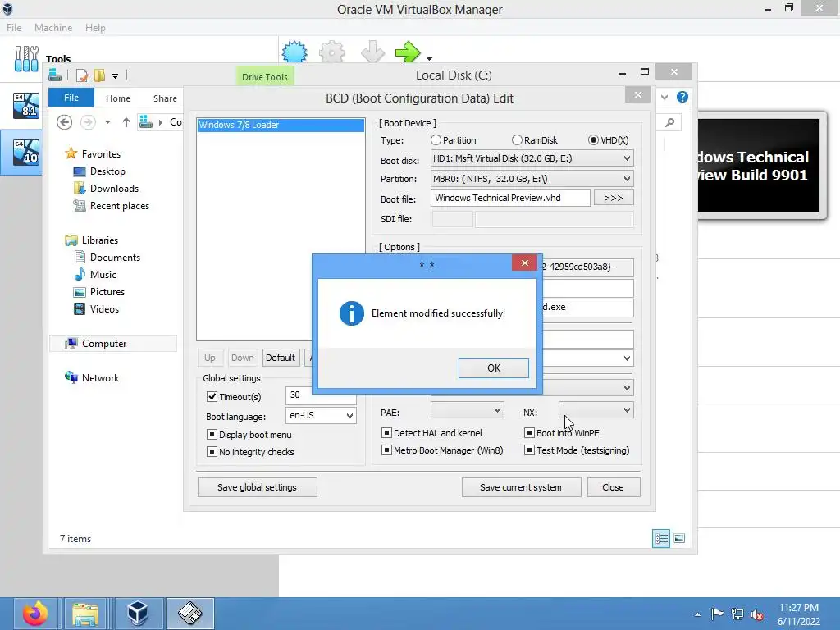This screenshot has height=630, width=840.
Task: Expand the ribbon chevron in Explorer
Action: (x=664, y=97)
